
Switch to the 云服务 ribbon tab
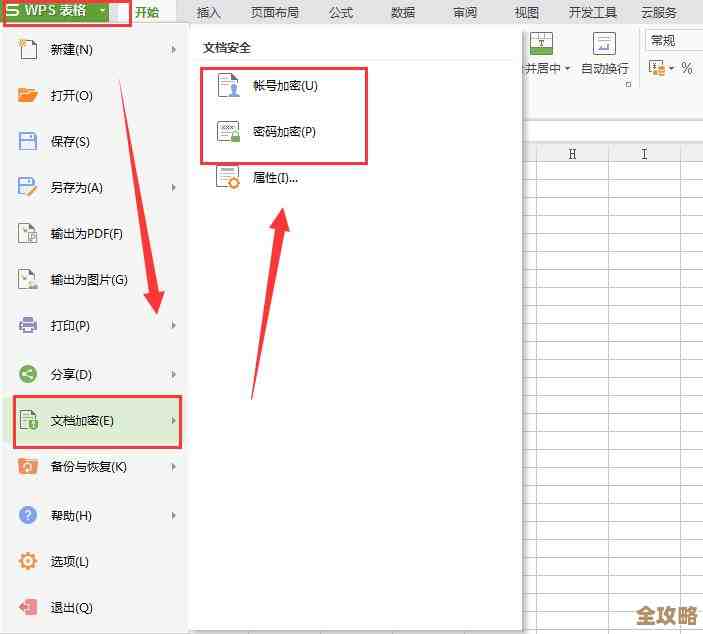click(x=658, y=12)
